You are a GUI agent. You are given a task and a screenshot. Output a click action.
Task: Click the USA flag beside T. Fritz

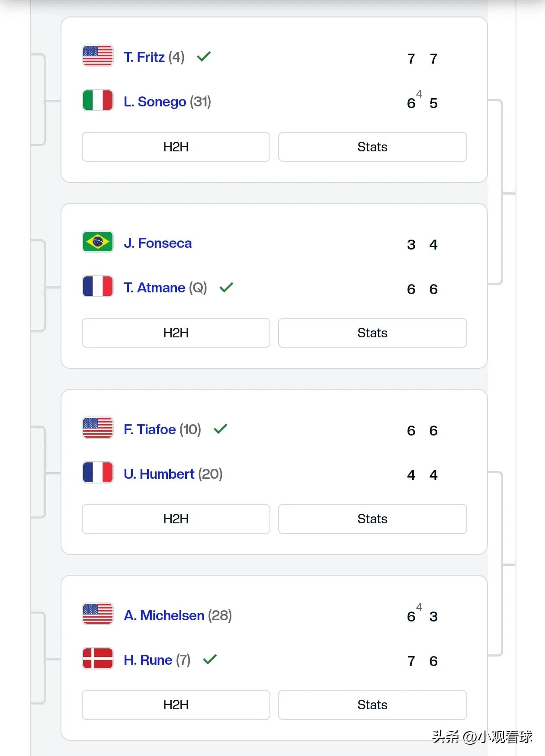pyautogui.click(x=98, y=56)
